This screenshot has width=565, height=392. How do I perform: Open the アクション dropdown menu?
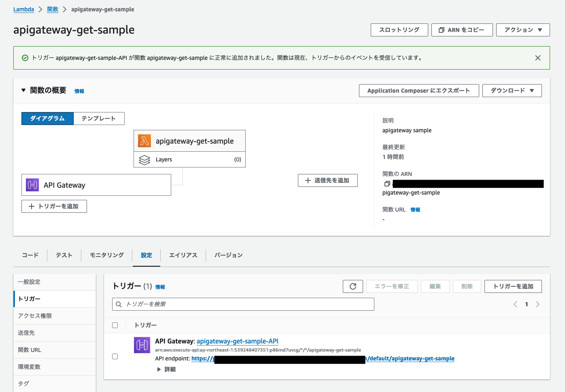(x=523, y=30)
